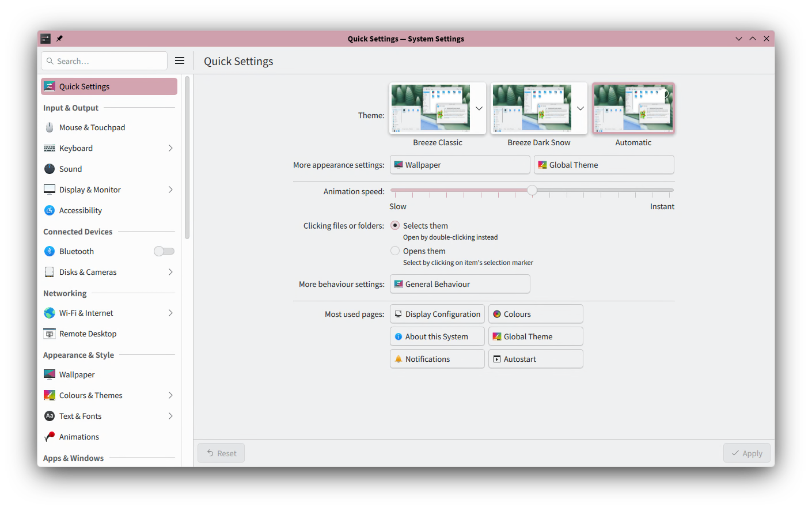Click the pin icon in title bar
This screenshot has height=511, width=812.
(59, 39)
